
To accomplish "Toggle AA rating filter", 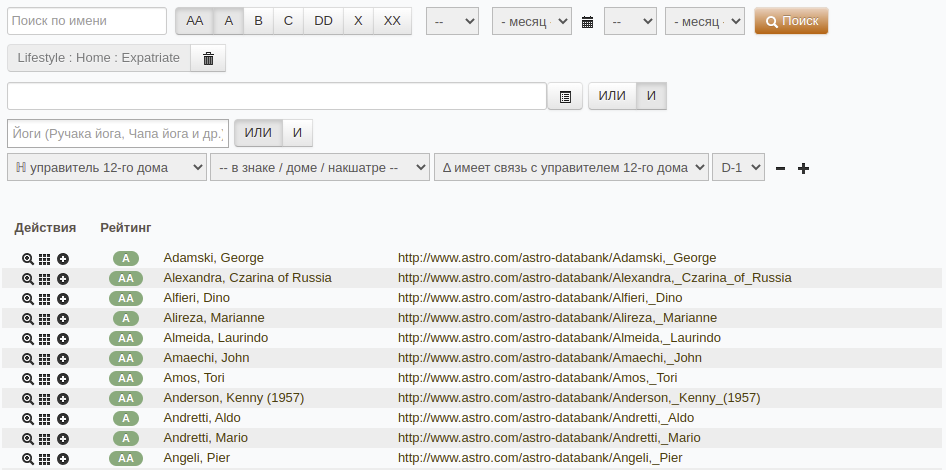I will 195,21.
